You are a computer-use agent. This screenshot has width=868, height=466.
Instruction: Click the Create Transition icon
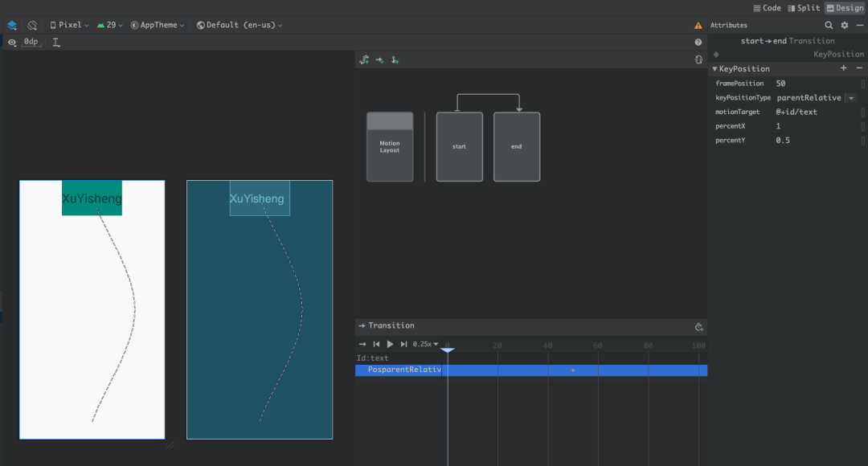[379, 59]
